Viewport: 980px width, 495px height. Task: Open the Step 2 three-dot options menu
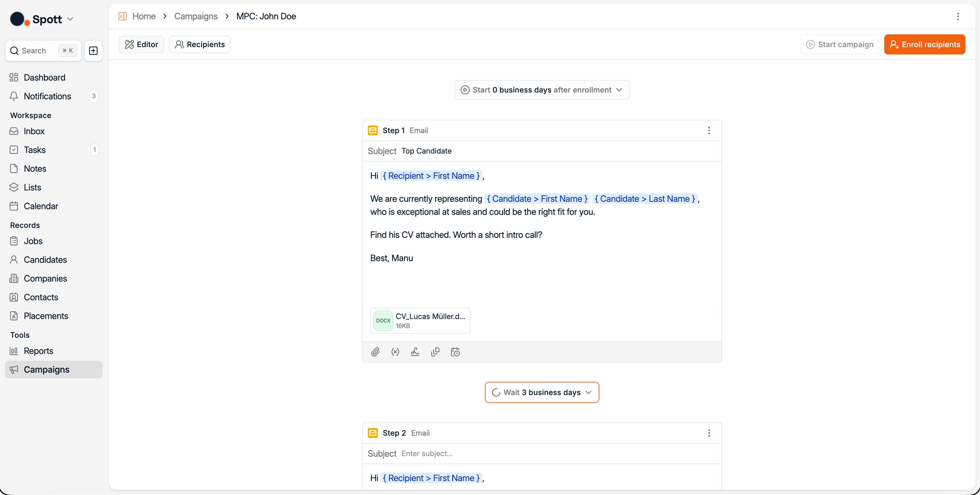(709, 433)
